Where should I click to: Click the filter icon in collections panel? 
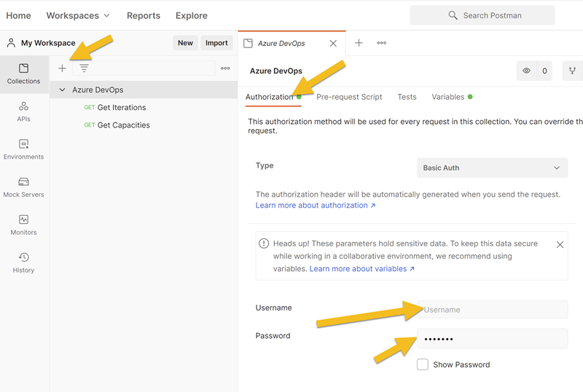click(x=85, y=68)
